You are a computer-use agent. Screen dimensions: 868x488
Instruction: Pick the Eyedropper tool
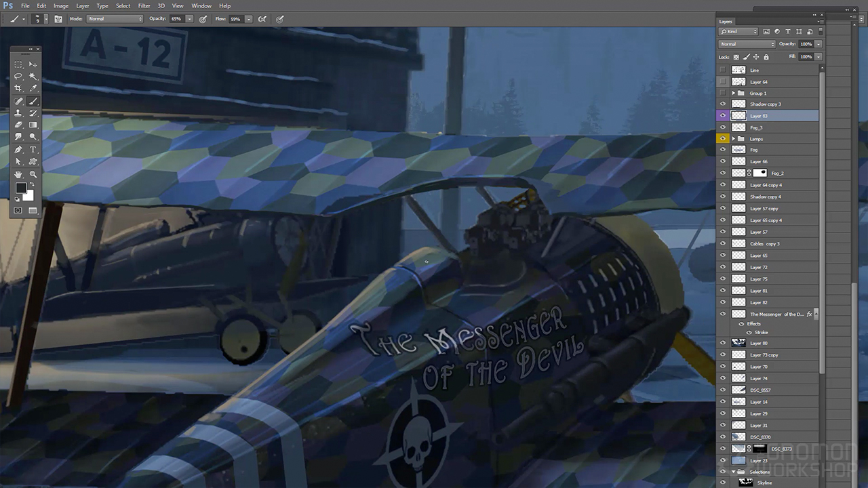click(33, 89)
